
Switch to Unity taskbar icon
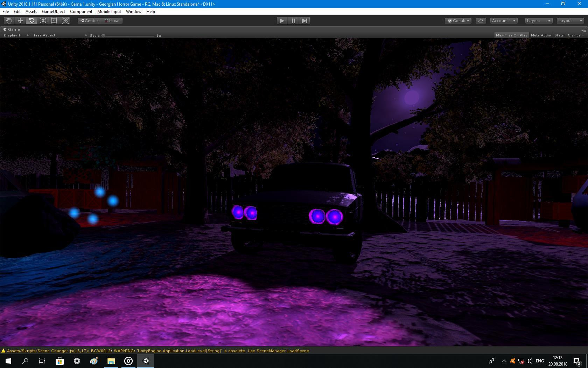(146, 361)
